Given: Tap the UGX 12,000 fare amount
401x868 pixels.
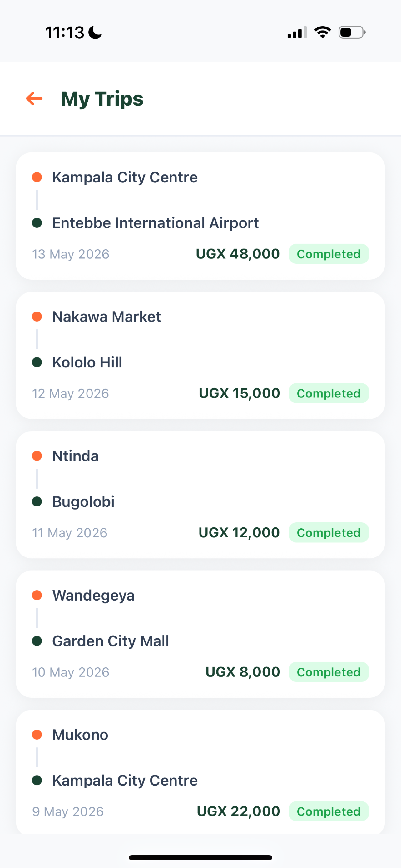Looking at the screenshot, I should [x=239, y=532].
